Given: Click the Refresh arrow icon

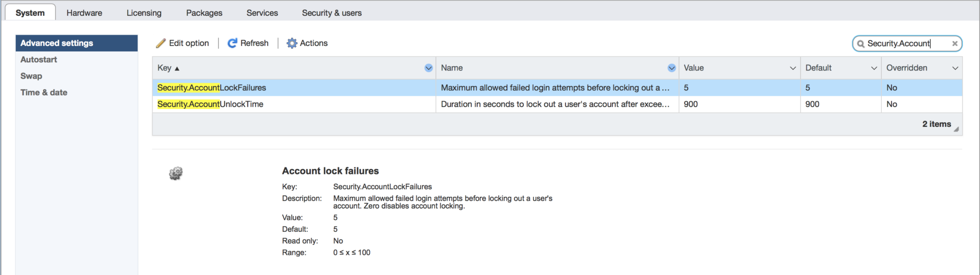Looking at the screenshot, I should pyautogui.click(x=232, y=44).
